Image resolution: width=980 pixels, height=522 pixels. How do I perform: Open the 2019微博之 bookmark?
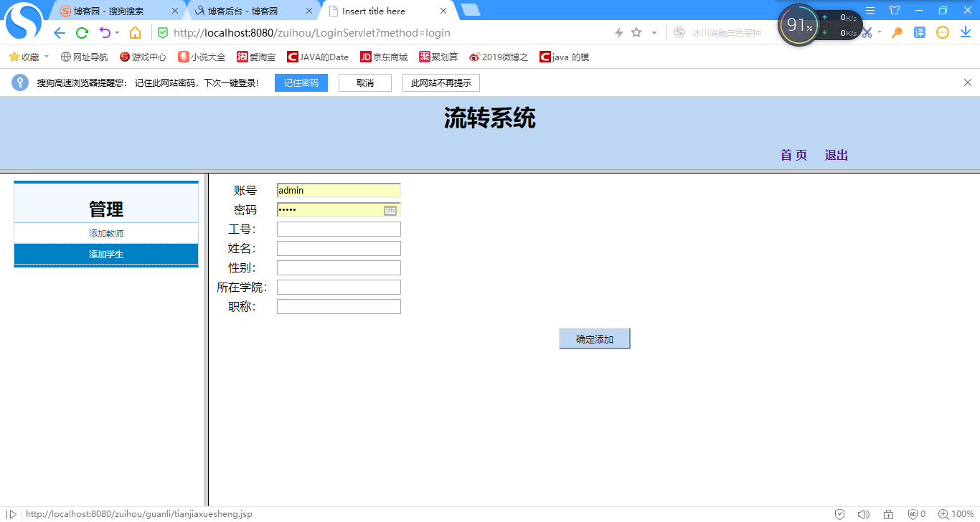(499, 57)
